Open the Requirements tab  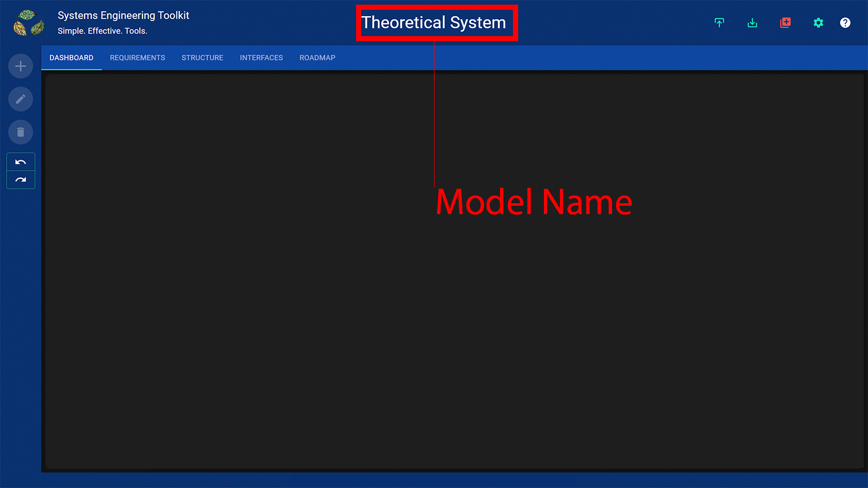point(137,58)
